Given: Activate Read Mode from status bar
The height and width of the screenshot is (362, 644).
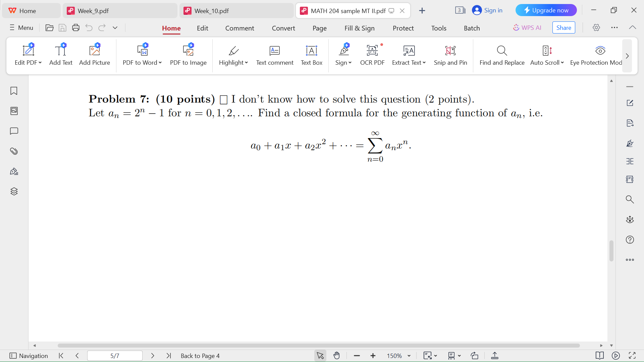Looking at the screenshot, I should click(x=599, y=356).
